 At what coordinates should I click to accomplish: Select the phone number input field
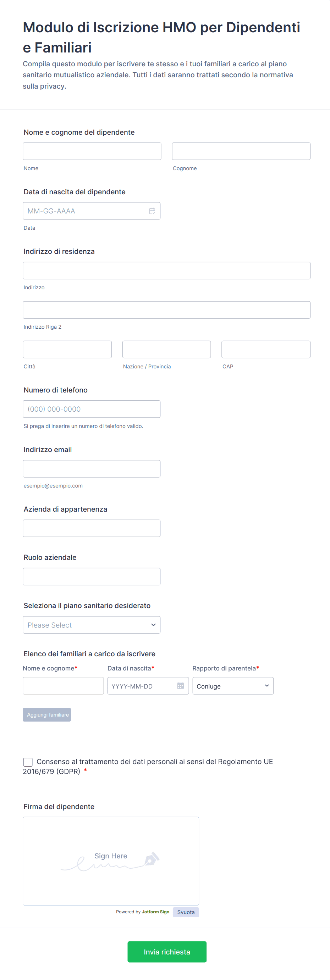[x=91, y=409]
